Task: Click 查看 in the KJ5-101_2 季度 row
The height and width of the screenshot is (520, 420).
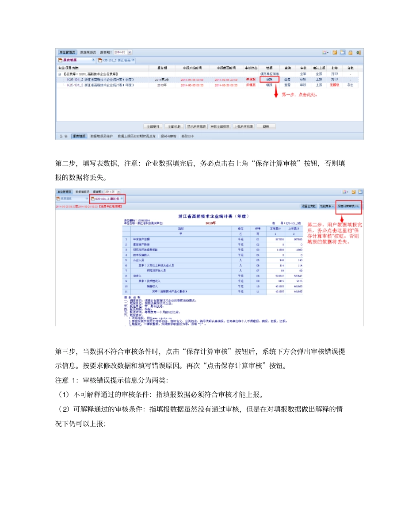Action: [x=287, y=80]
